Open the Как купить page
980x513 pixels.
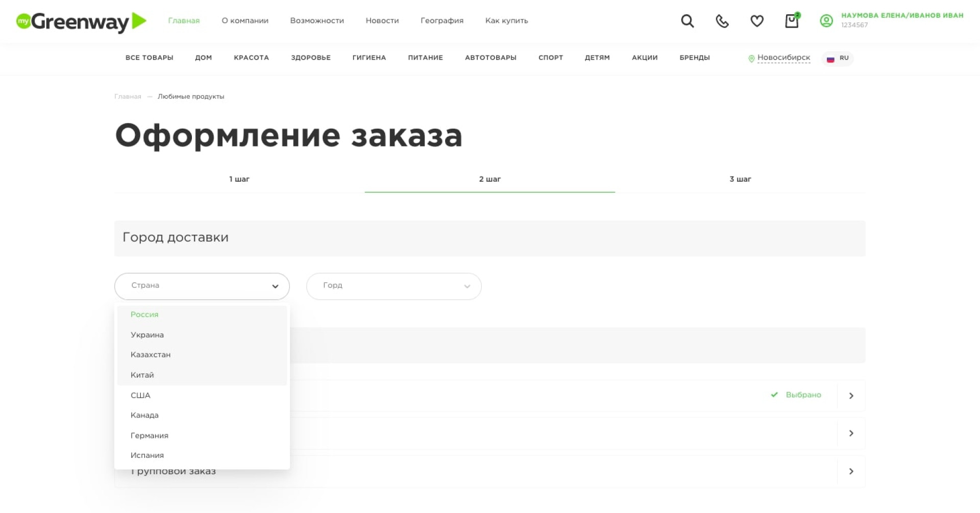click(x=506, y=21)
